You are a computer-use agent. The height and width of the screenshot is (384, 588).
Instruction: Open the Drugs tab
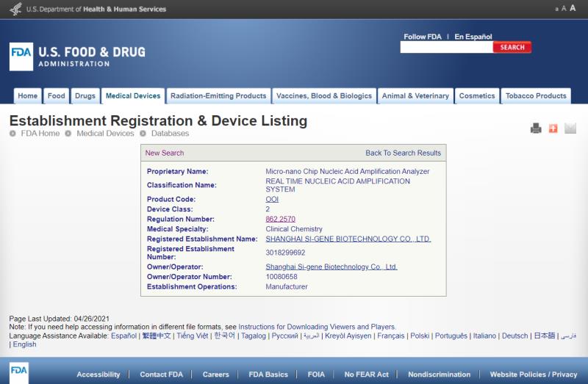85,96
